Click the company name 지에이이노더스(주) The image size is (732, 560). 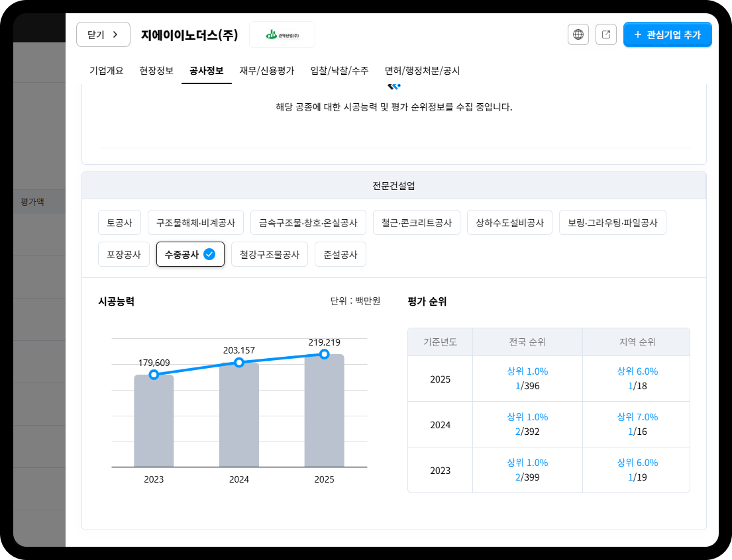tap(189, 35)
